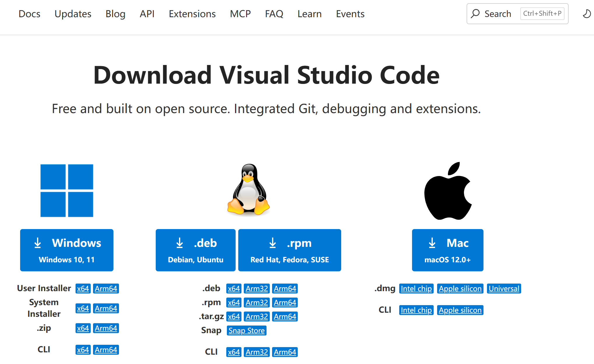The image size is (594, 364).
Task: Select .tar.gz Arm64 link
Action: pyautogui.click(x=285, y=316)
